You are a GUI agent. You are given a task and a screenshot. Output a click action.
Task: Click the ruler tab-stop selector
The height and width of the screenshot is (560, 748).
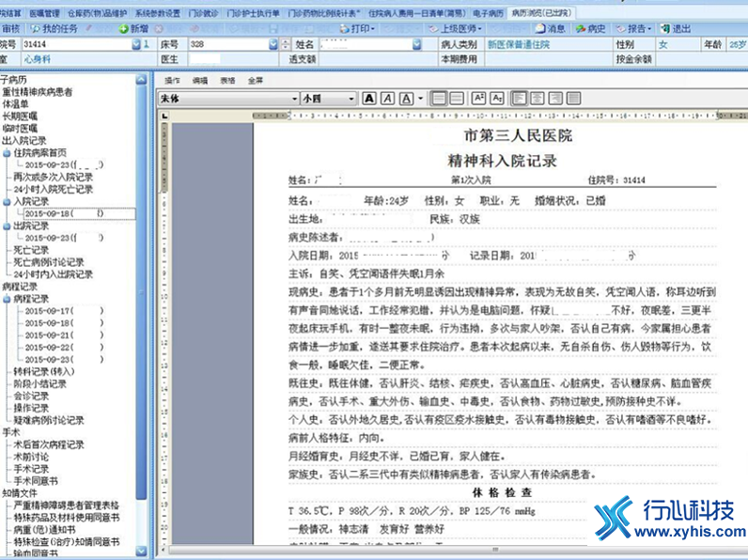(164, 116)
